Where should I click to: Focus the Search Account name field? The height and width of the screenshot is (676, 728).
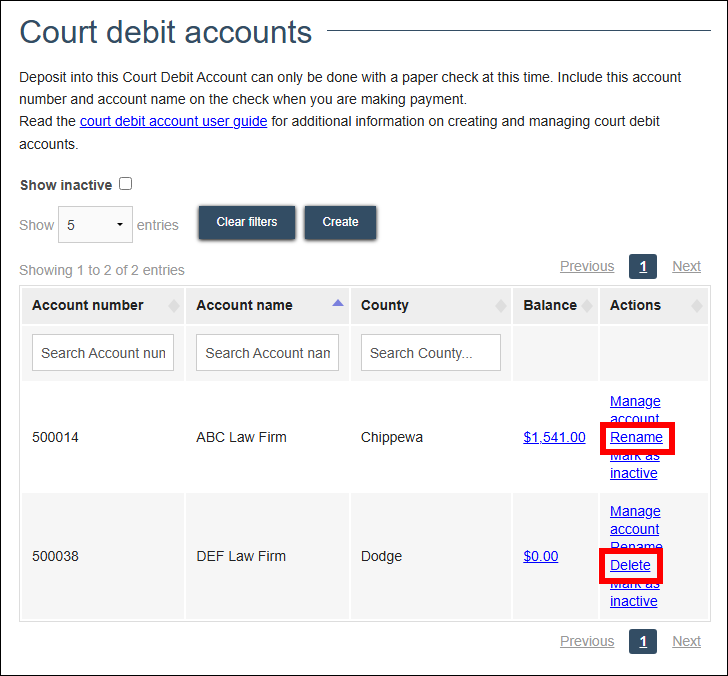pyautogui.click(x=267, y=353)
